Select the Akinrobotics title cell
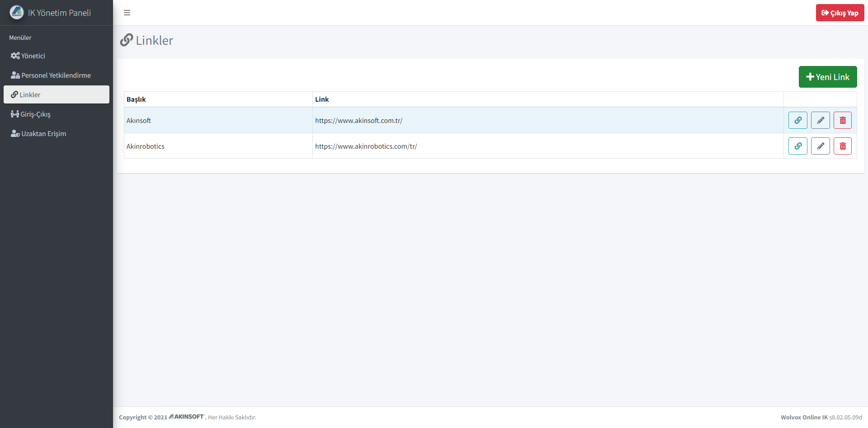 pos(218,146)
